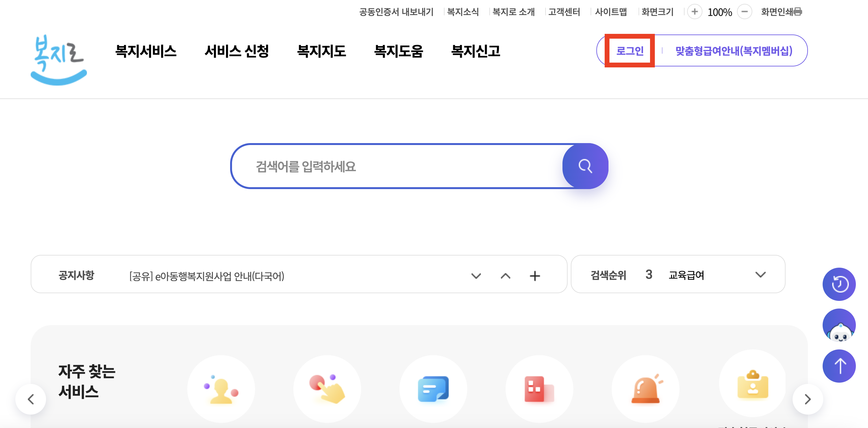The height and width of the screenshot is (428, 868).
Task: Click the recent history circular icon
Action: pyautogui.click(x=839, y=284)
